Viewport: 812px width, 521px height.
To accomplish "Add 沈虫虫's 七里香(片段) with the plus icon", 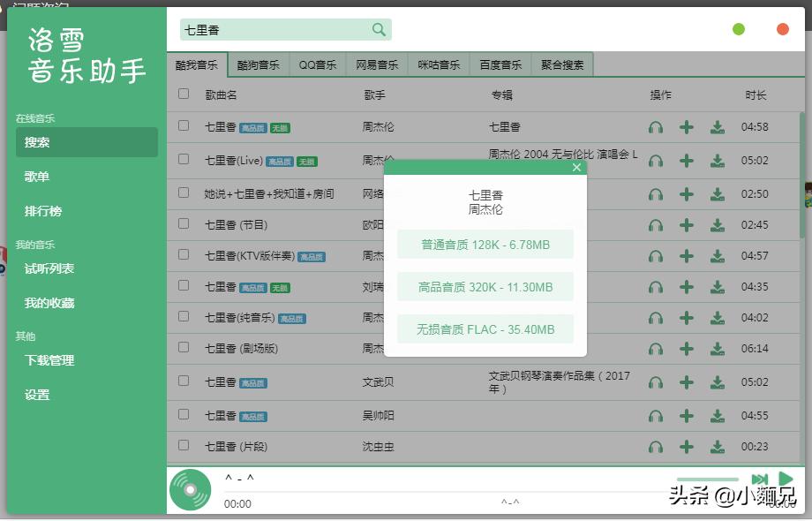I will pyautogui.click(x=687, y=446).
